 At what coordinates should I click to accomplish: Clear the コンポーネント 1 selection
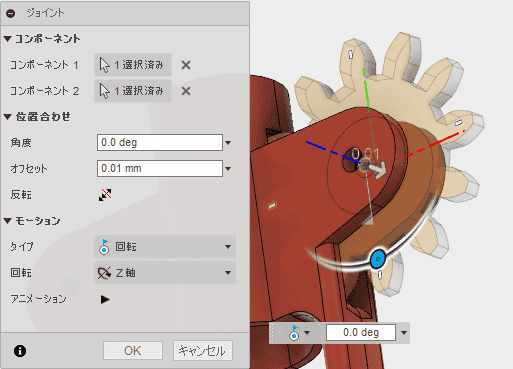(x=186, y=65)
